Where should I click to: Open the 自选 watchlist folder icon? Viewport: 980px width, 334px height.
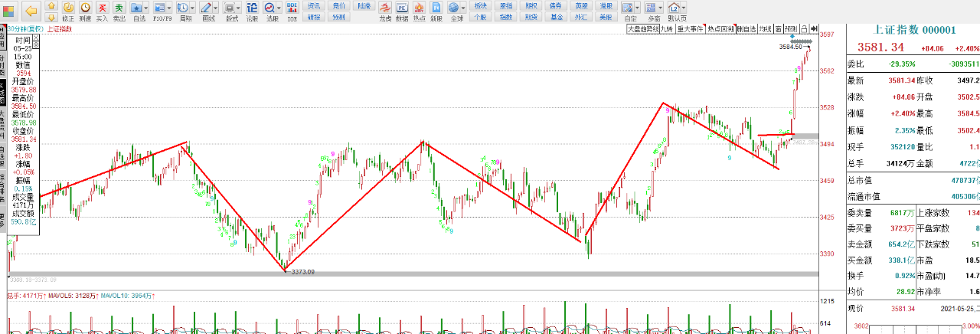click(136, 8)
